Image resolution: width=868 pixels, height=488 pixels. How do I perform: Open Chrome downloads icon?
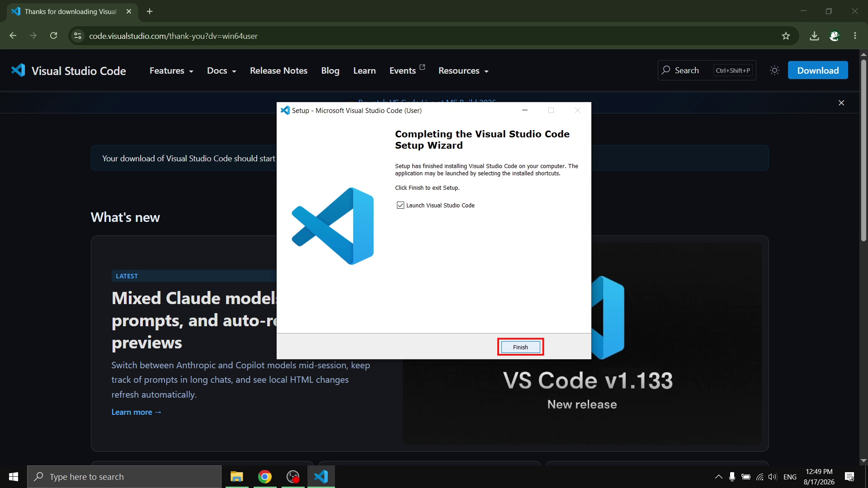814,36
